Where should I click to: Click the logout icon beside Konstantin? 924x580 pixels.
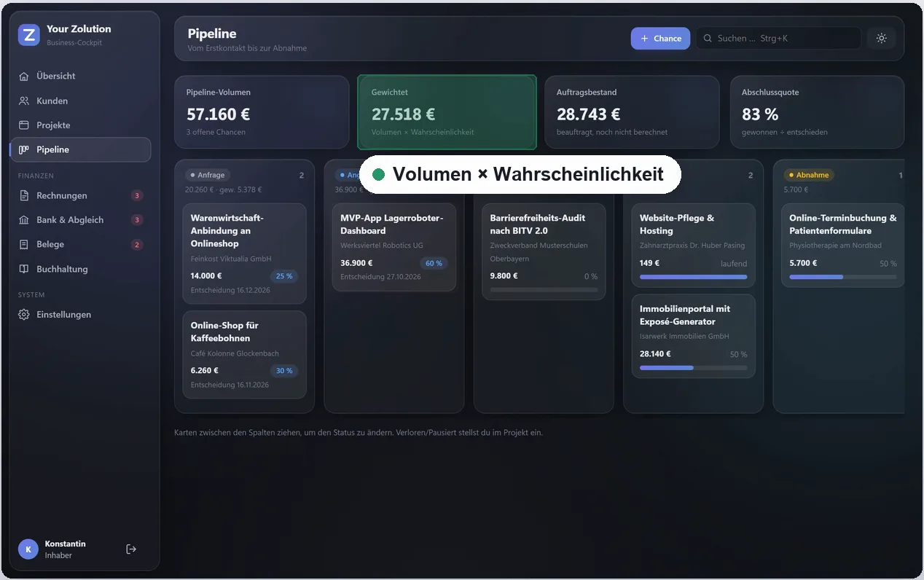coord(131,549)
